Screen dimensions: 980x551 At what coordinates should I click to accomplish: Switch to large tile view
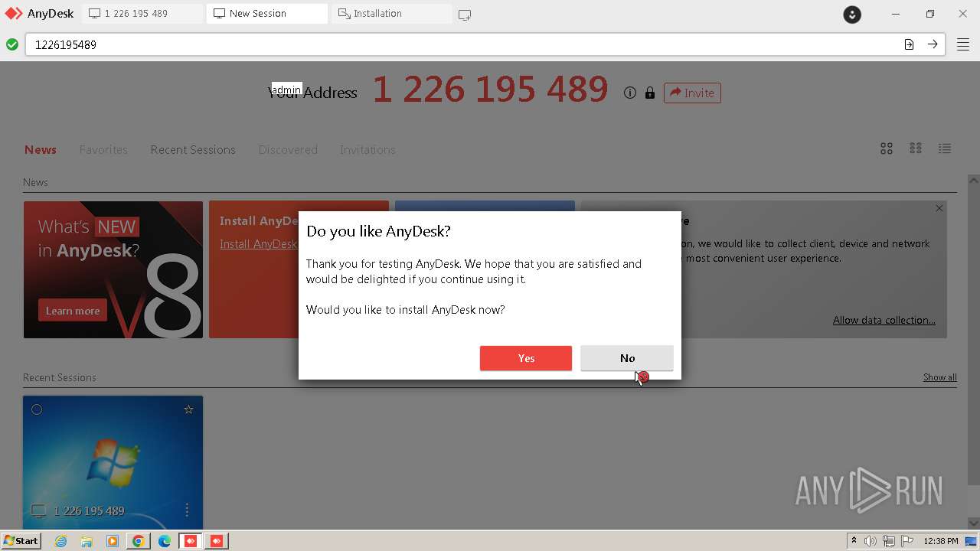887,148
